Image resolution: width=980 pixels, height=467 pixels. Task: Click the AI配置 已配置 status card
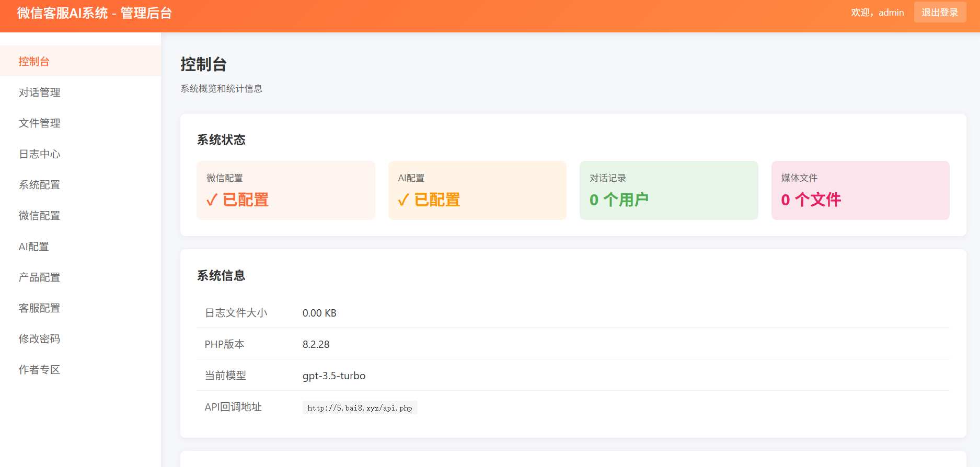477,190
